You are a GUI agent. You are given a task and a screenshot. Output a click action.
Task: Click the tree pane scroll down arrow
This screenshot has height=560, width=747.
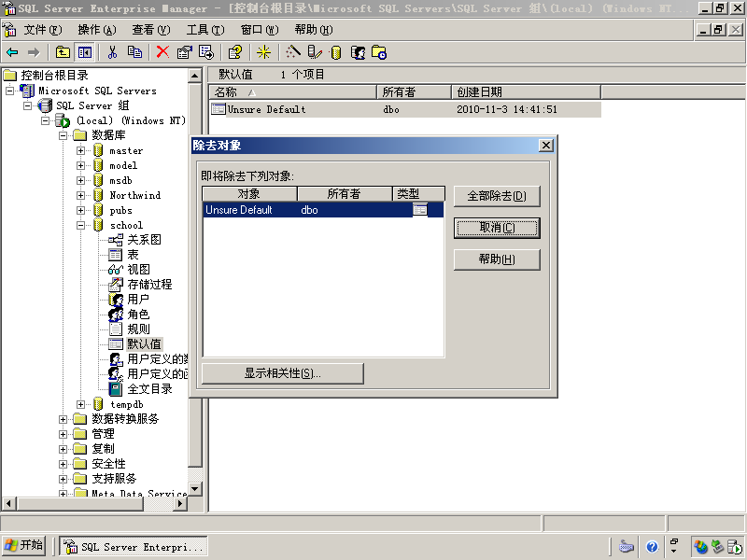point(195,488)
